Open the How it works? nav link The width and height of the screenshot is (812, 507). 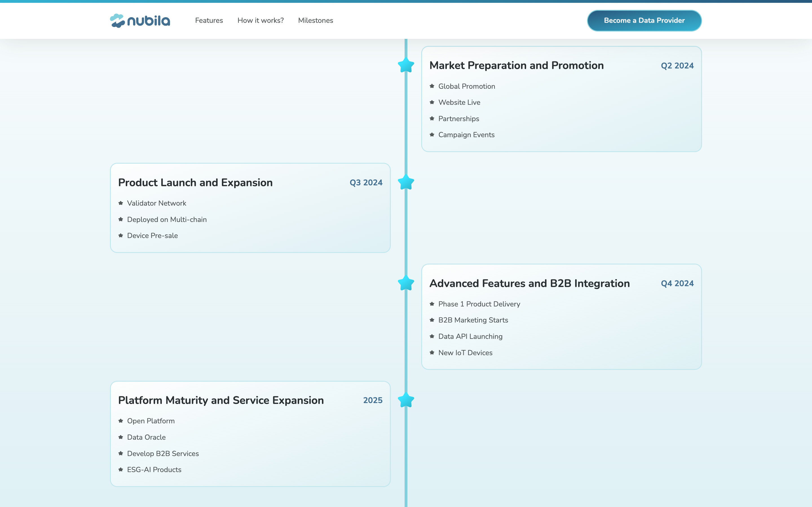[261, 21]
